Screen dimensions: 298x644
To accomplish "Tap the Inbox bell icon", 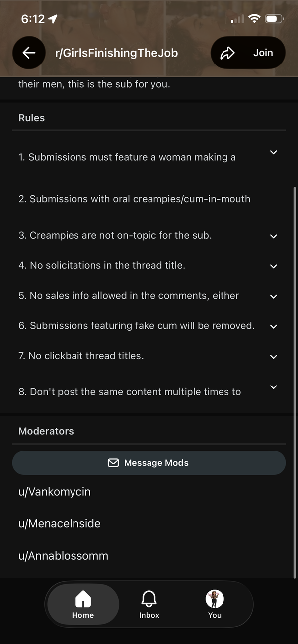I will pos(149,599).
